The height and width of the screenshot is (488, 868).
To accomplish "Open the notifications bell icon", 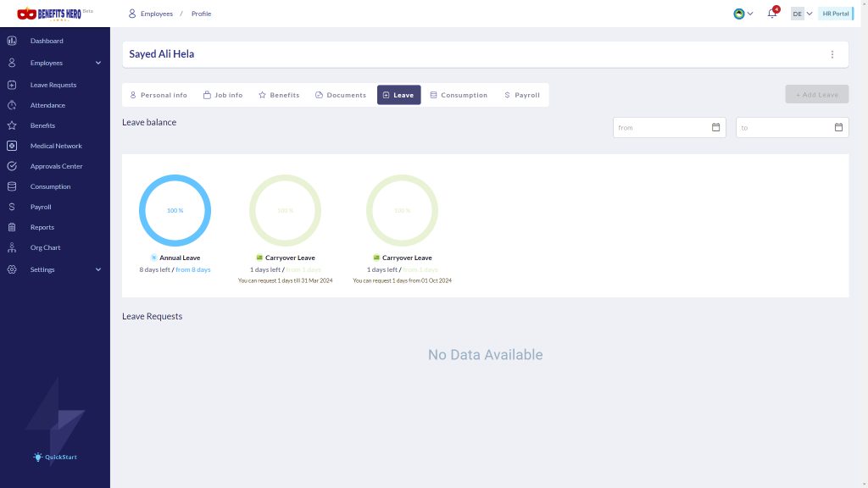I will tap(771, 14).
